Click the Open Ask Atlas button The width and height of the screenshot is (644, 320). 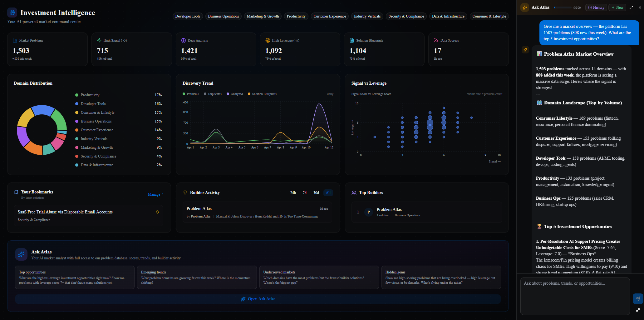(x=258, y=299)
